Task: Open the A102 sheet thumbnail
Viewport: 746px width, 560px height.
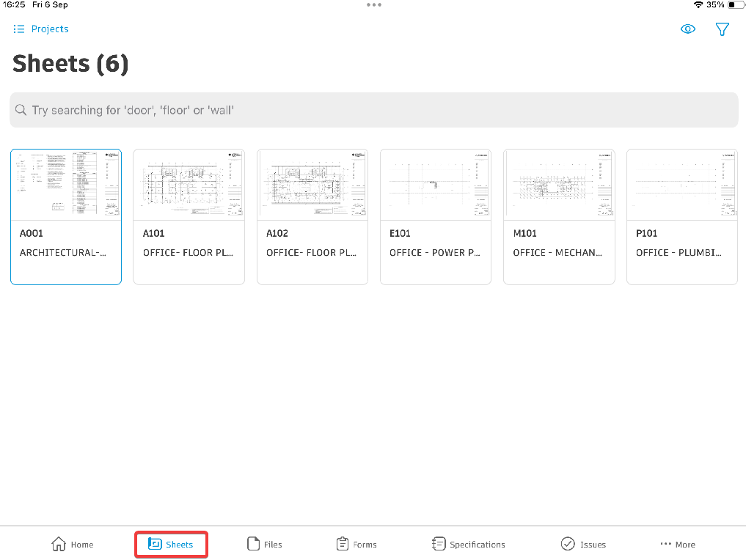Action: click(x=312, y=185)
